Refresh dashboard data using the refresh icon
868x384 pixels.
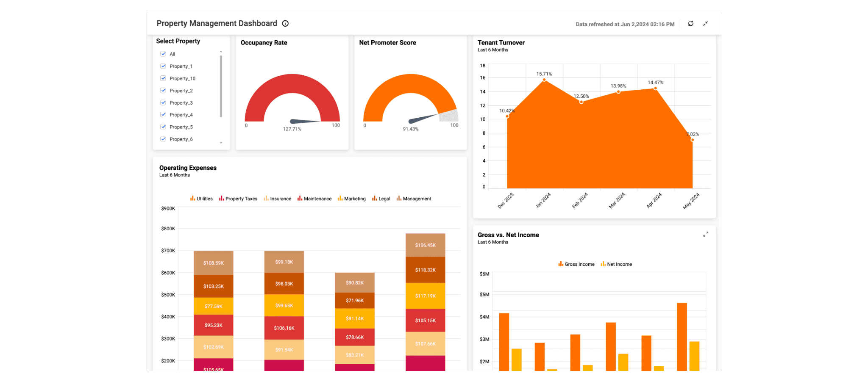click(x=691, y=24)
